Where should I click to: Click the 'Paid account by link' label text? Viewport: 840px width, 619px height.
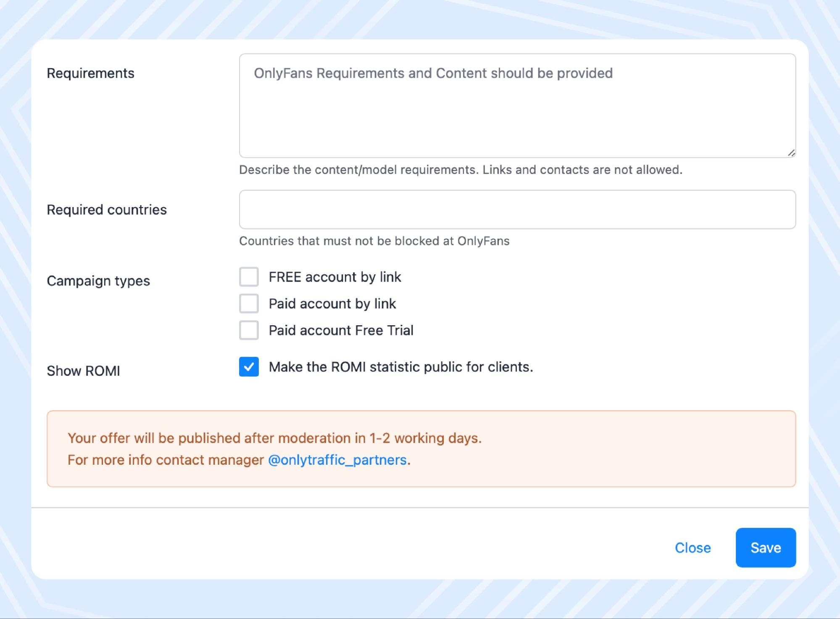pyautogui.click(x=332, y=303)
